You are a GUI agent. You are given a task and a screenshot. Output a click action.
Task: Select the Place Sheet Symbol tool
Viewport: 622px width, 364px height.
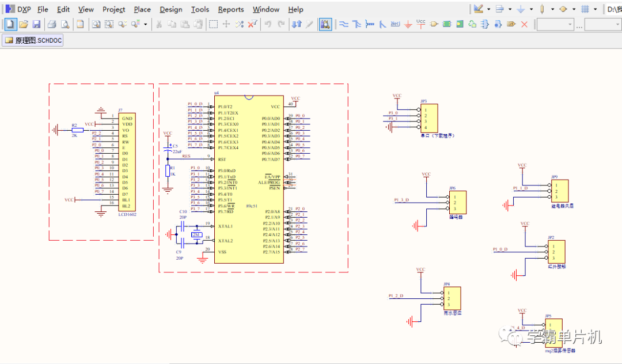(447, 24)
